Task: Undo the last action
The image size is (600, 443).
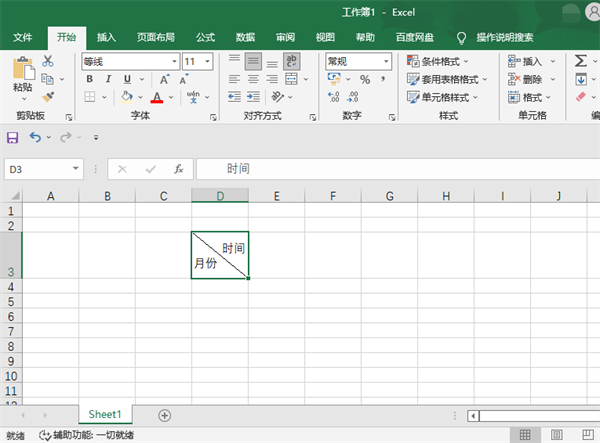Action: pos(35,137)
